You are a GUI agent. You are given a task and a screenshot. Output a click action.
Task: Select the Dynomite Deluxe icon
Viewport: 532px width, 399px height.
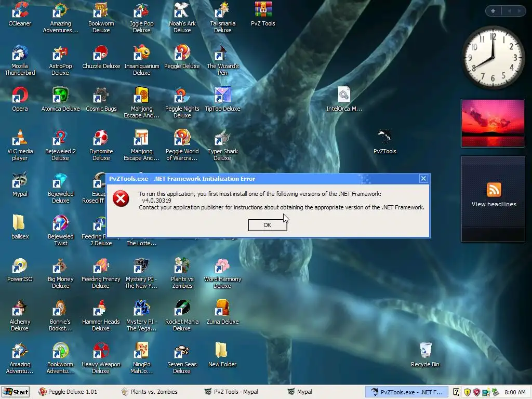pyautogui.click(x=101, y=145)
